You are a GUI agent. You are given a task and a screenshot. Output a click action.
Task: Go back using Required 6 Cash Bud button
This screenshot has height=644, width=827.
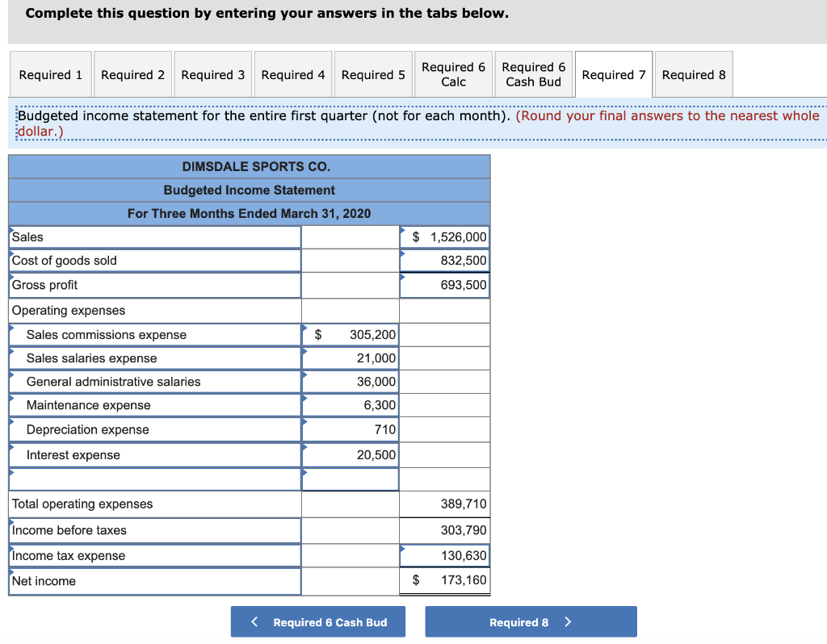pyautogui.click(x=318, y=622)
